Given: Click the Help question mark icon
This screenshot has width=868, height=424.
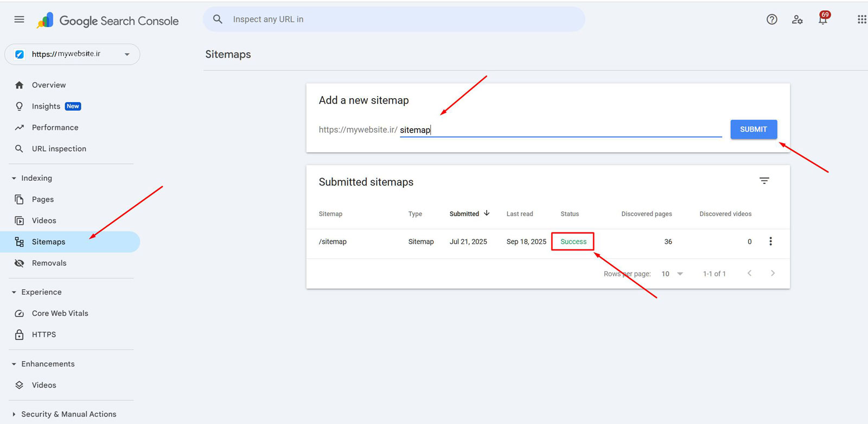Looking at the screenshot, I should (771, 20).
